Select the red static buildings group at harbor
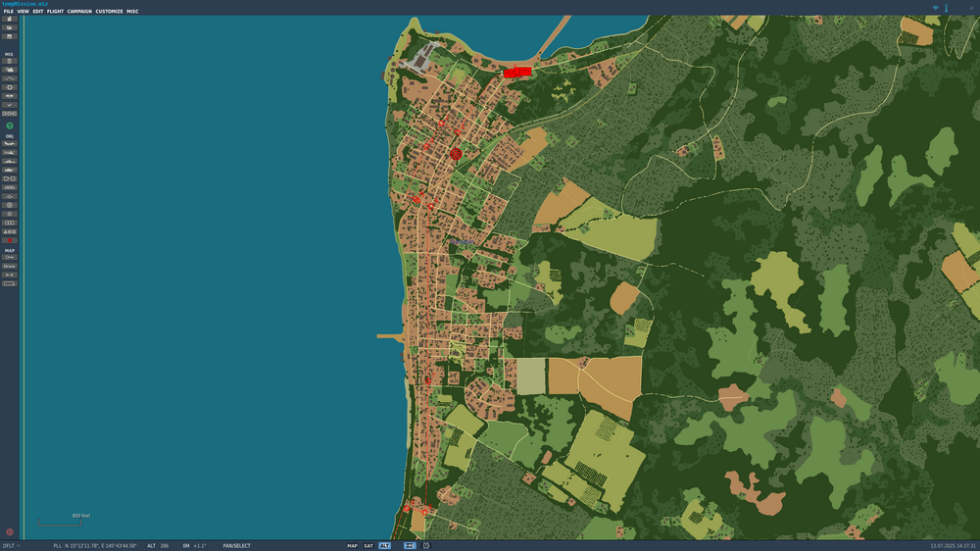The height and width of the screenshot is (551, 980). (517, 73)
